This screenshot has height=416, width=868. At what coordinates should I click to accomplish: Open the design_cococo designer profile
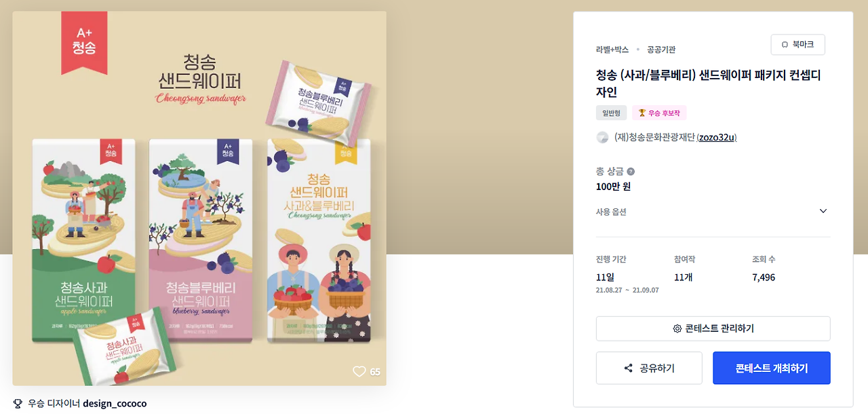(x=115, y=404)
